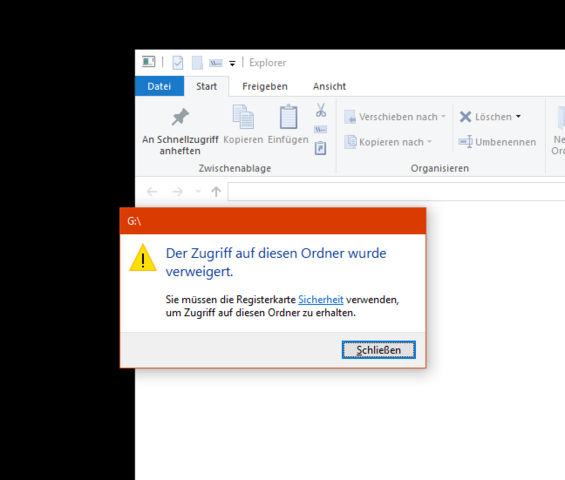Click the properties checkmark icon in title bar
This screenshot has height=480, width=565.
coord(178,63)
